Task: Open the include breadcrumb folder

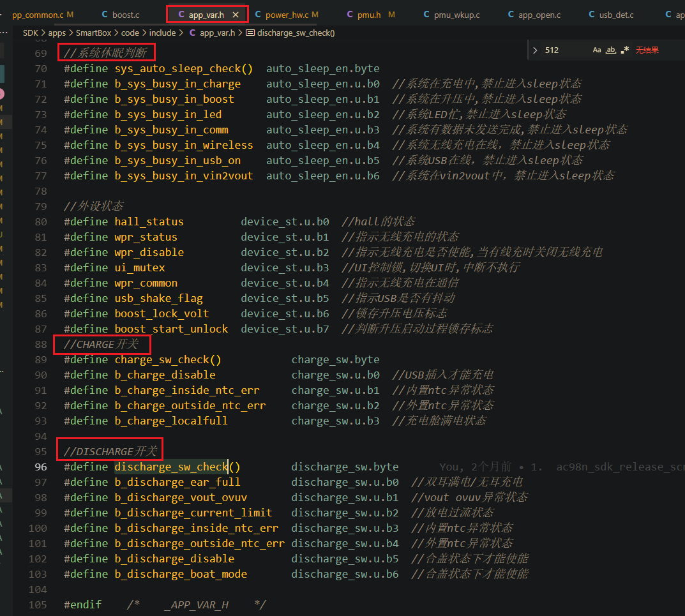Action: point(163,33)
